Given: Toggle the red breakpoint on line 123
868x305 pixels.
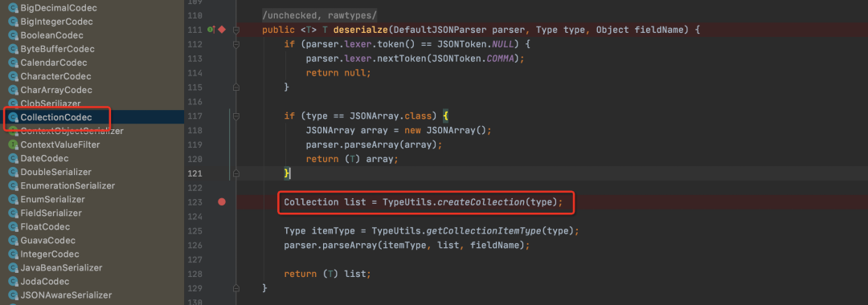Looking at the screenshot, I should tap(222, 202).
